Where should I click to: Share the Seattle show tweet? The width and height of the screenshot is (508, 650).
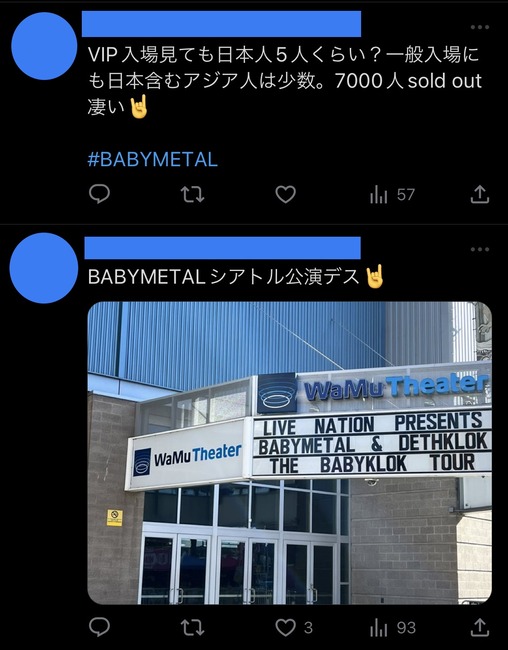click(480, 628)
